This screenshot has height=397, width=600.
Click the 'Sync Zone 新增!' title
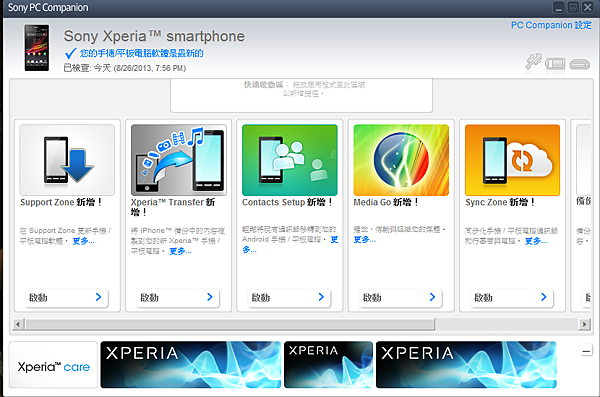pos(500,202)
